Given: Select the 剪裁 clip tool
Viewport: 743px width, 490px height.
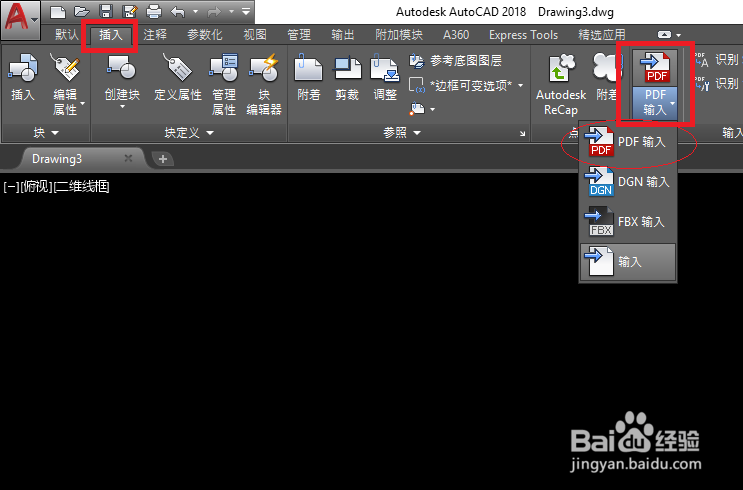Looking at the screenshot, I should 347,78.
